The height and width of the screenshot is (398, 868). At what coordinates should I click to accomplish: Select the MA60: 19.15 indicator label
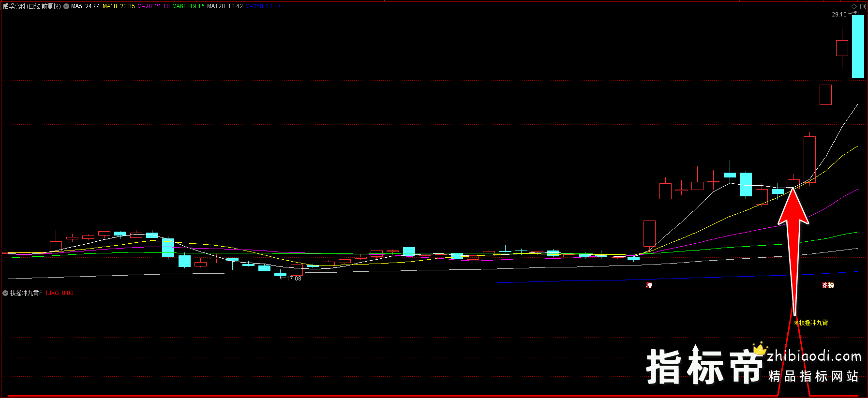(x=188, y=6)
